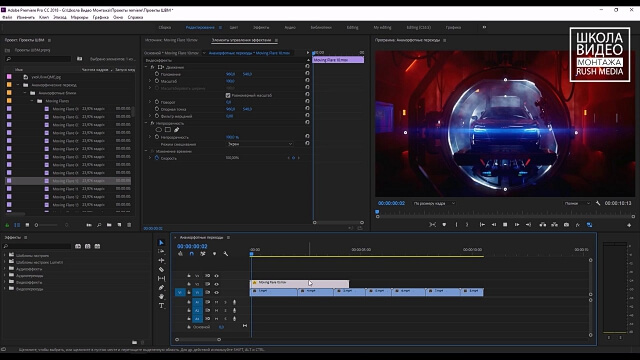This screenshot has width=640, height=360.
Task: Click Moving Flare clip on V2
Action: tap(299, 283)
